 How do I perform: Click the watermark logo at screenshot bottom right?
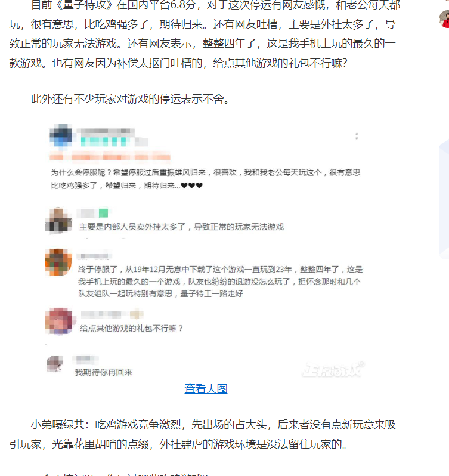click(333, 369)
